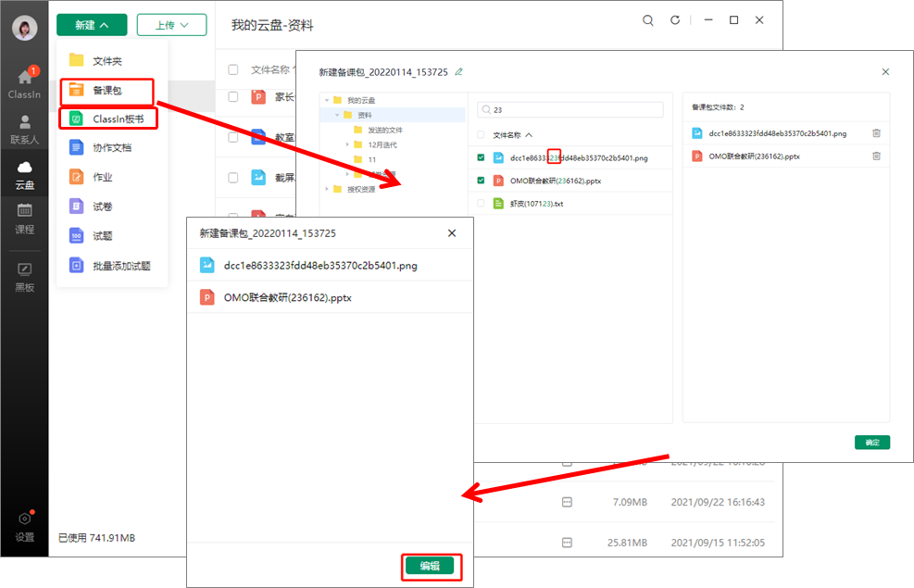Viewport: 914px width, 588px height.
Task: Choose ClassIn板书 in the new menu
Action: (x=108, y=119)
